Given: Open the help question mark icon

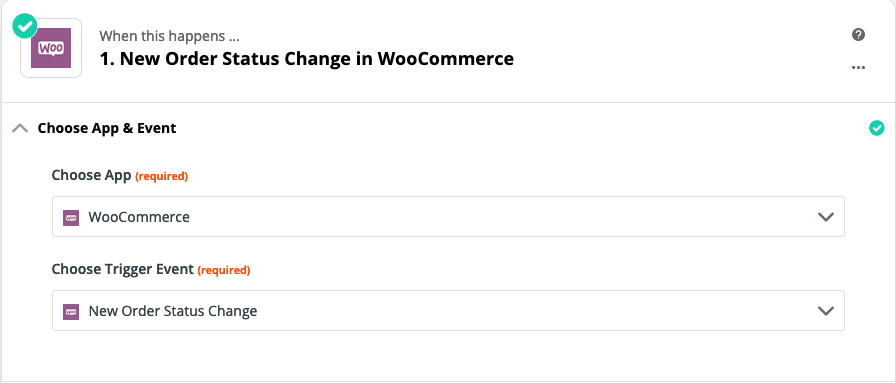Looking at the screenshot, I should tap(858, 35).
